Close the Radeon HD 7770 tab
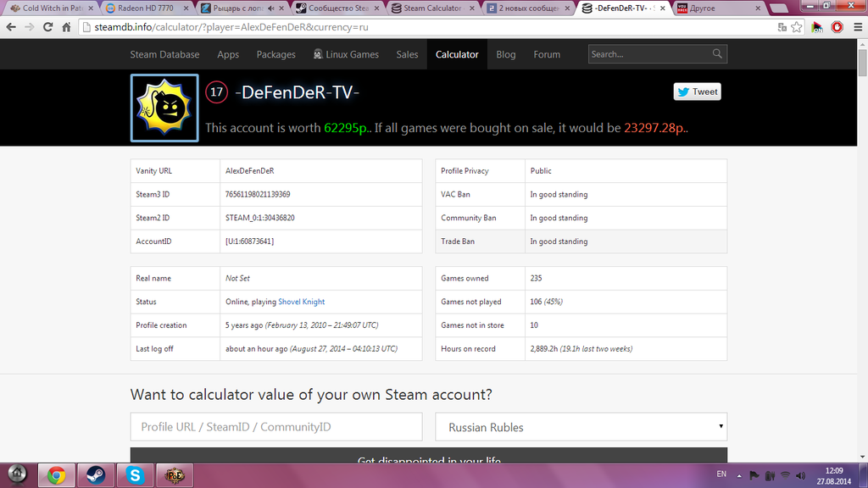This screenshot has height=488, width=868. [186, 8]
